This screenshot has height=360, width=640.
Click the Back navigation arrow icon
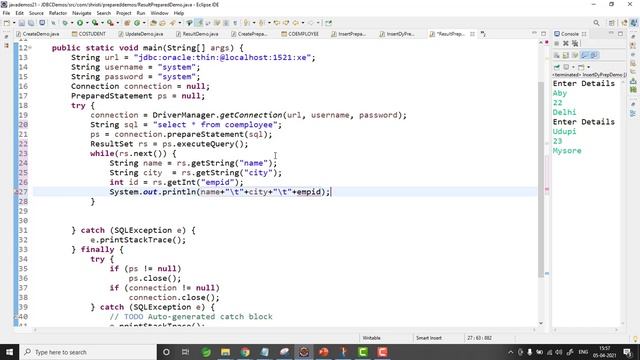(x=296, y=23)
